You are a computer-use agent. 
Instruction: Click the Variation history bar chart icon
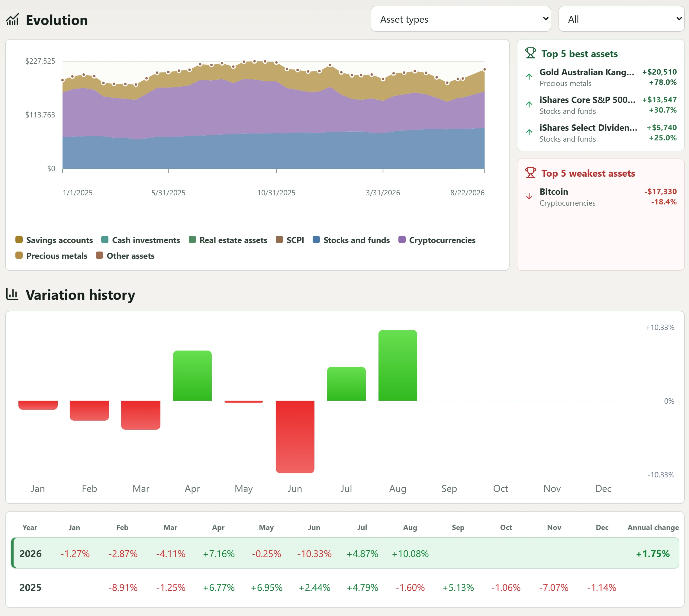pos(12,294)
